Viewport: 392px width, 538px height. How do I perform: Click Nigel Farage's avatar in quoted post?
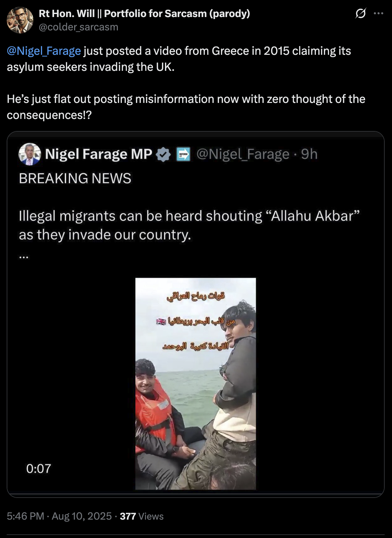coord(30,154)
